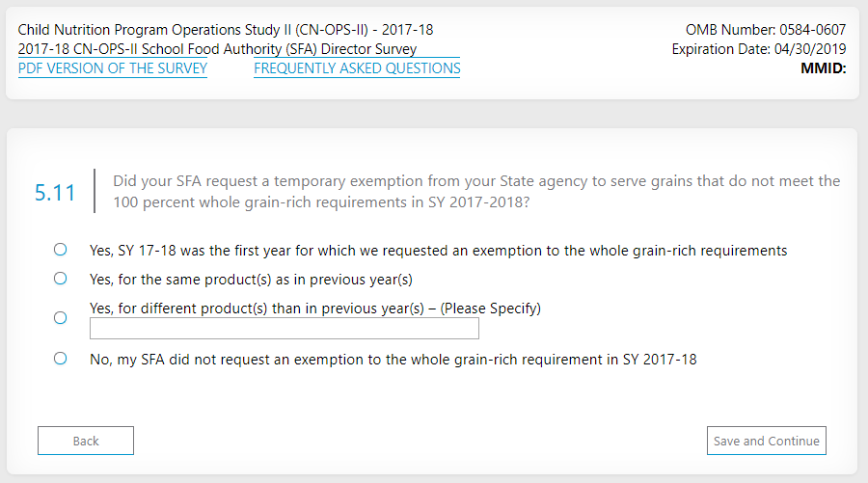Click the SFA Director Survey subtitle line

pos(217,49)
